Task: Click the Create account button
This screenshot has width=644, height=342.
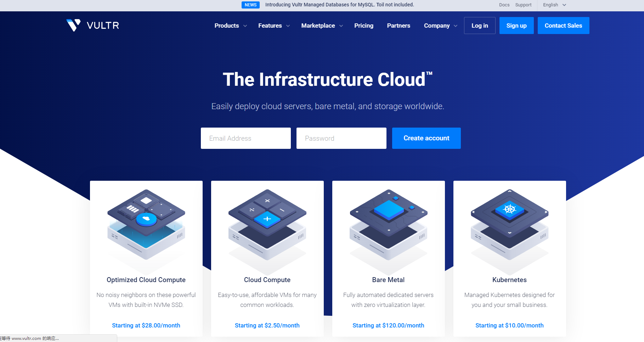Action: [426, 138]
